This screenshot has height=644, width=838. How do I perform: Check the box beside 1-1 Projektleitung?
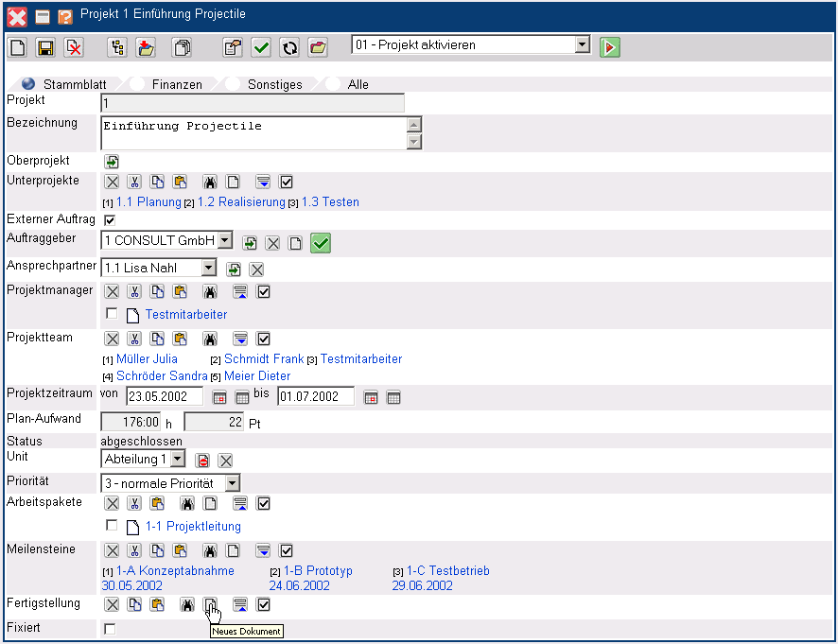(x=113, y=525)
